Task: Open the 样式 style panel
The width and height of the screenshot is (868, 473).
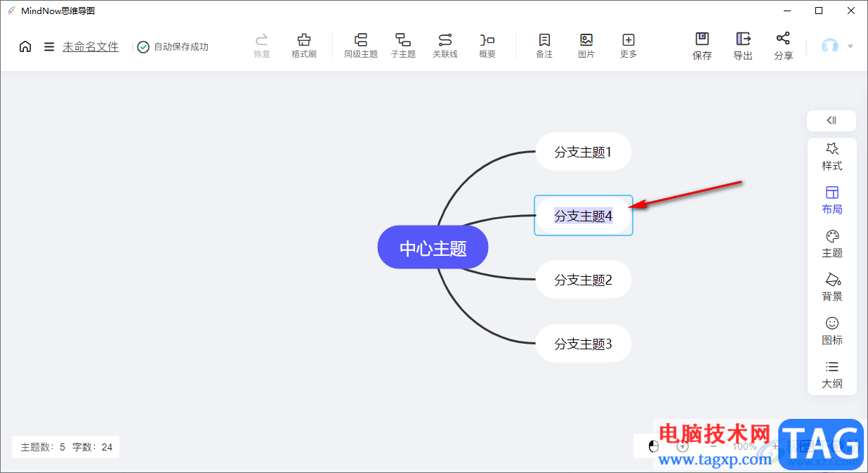Action: click(832, 157)
